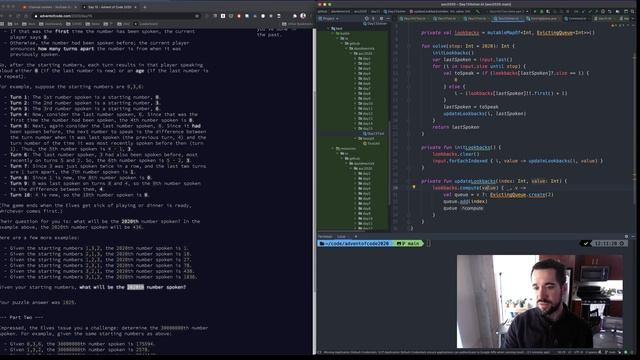Viewport: 640px width, 360px height.
Task: Open terminal panel settings gear
Action: pos(627,236)
